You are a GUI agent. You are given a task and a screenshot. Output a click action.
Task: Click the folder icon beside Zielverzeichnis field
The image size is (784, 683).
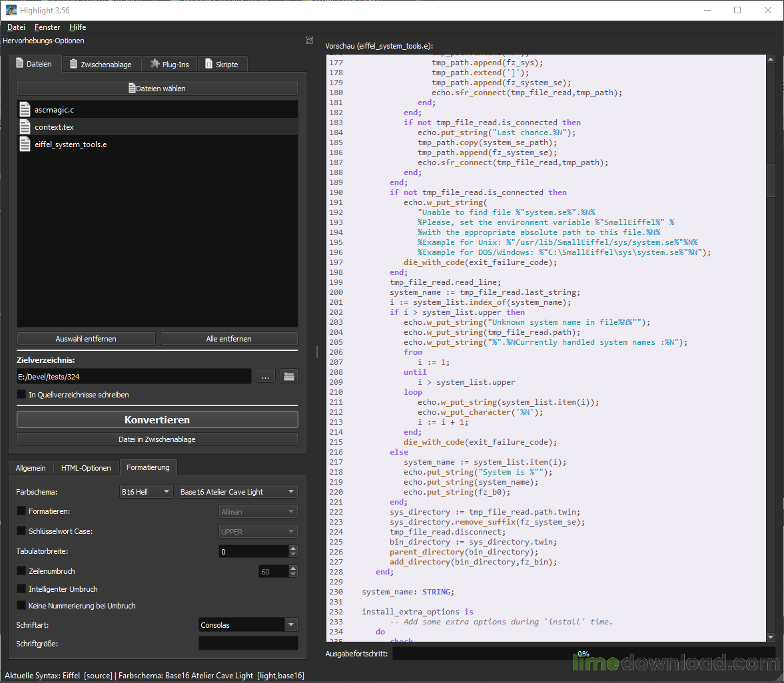[x=288, y=377]
